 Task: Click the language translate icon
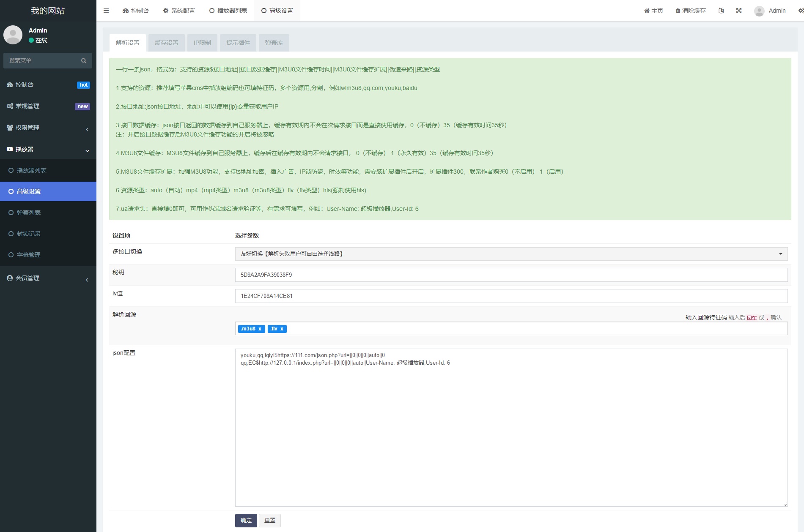point(721,11)
